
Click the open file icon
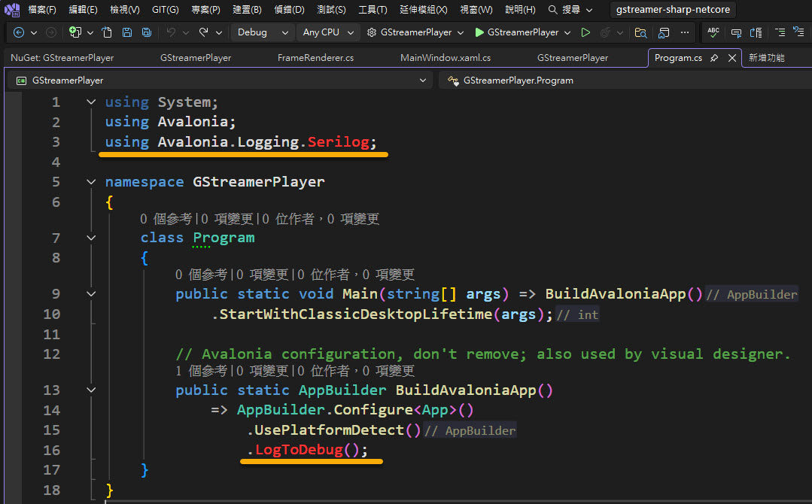tap(107, 32)
